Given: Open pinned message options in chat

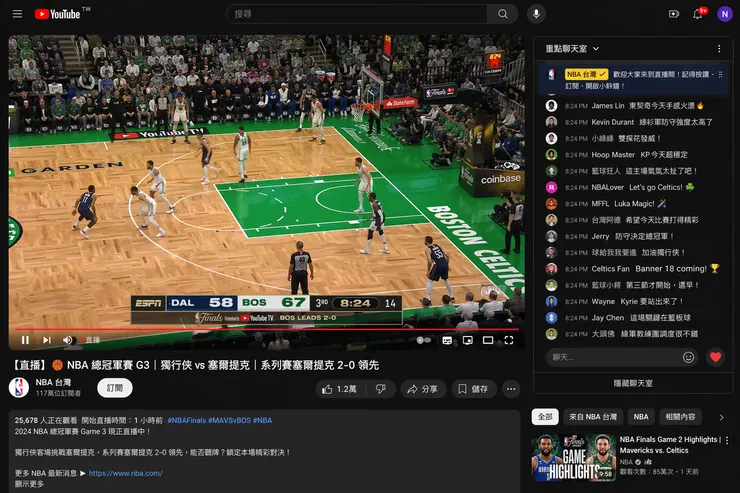Looking at the screenshot, I should point(720,75).
